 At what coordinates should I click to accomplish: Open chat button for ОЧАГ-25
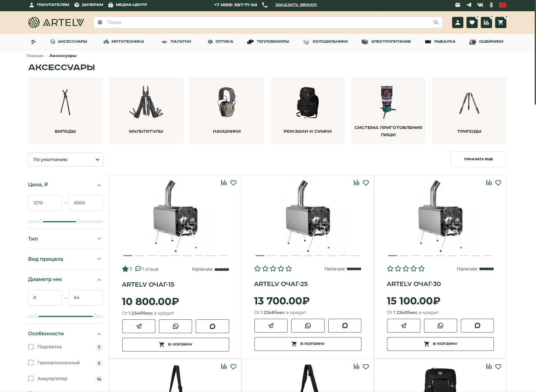345,326
